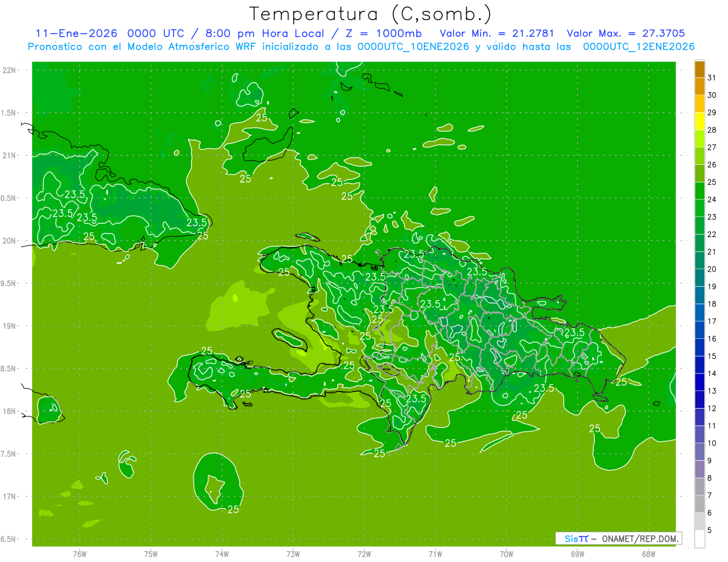This screenshot has width=728, height=562.
Task: Click the "68W" longitude label
Action: pyautogui.click(x=649, y=554)
